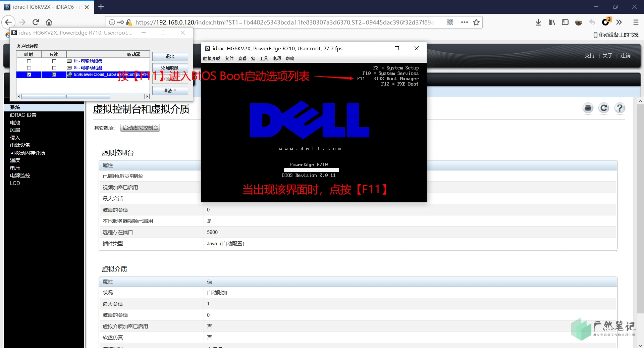Close the idrac-HG6KV2X browser tab

tap(87, 7)
